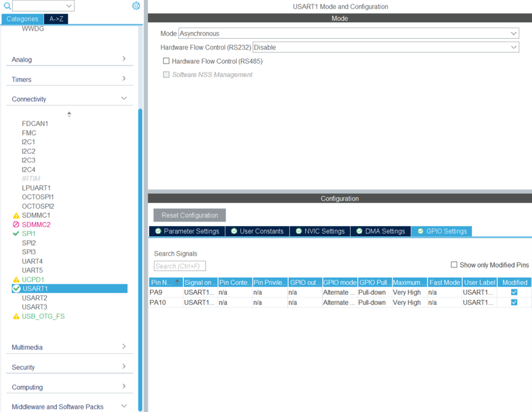
Task: Toggle Modified checkbox for PA10 row
Action: coord(514,302)
